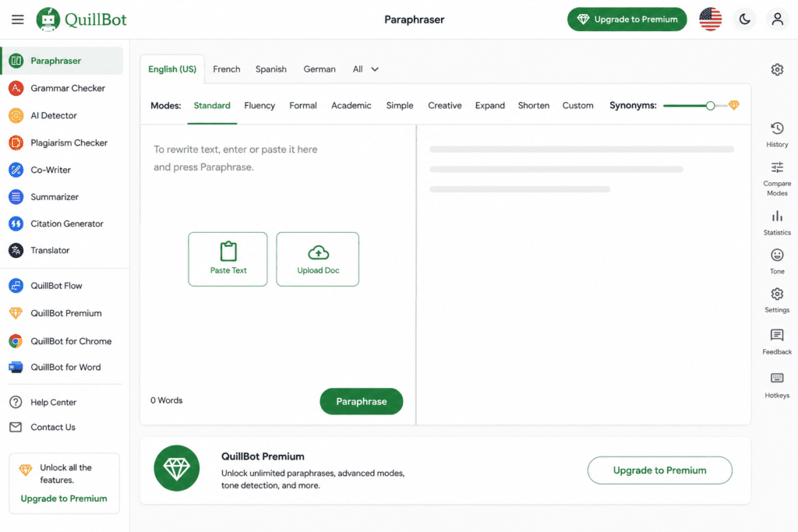
Task: Click the QuillBot Premium diamond badge
Action: 177,468
